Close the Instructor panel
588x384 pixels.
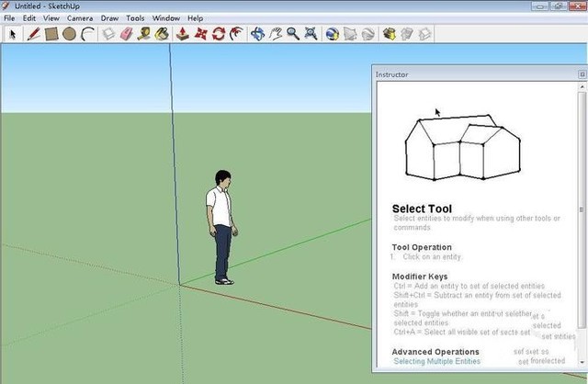pos(581,74)
